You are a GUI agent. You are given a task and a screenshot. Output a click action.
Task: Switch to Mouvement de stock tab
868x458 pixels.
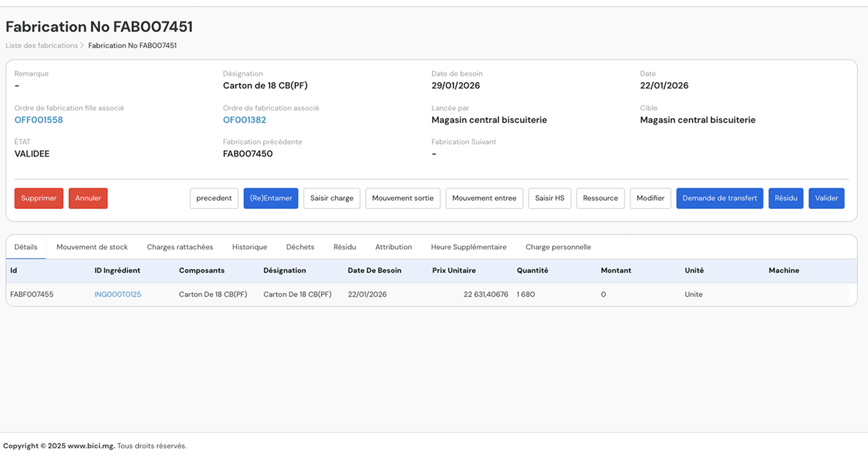[92, 247]
